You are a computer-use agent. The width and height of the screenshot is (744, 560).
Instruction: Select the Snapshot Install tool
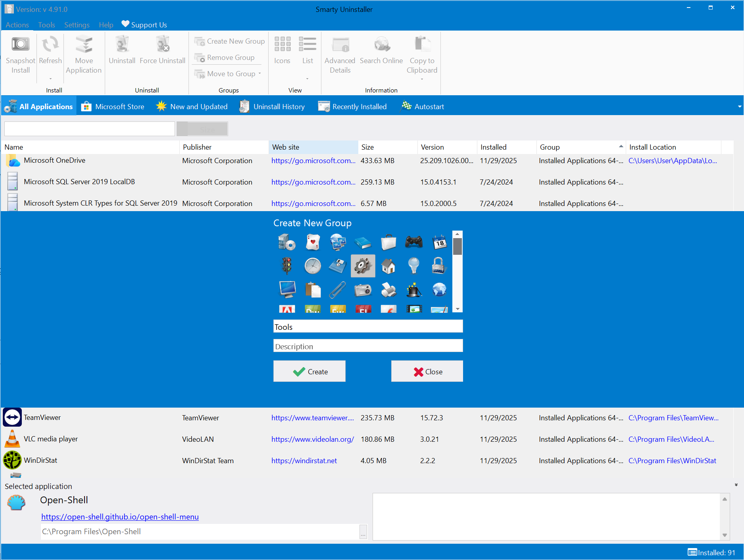point(20,54)
